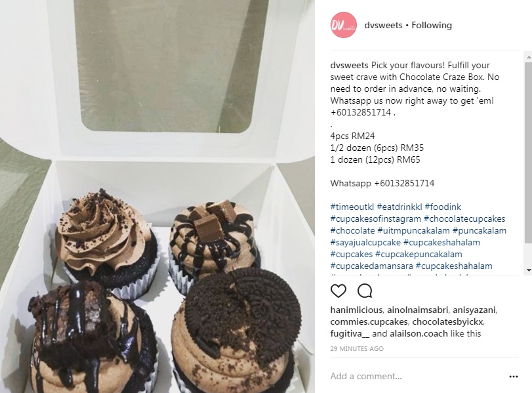Click the scrollbar down arrow
The height and width of the screenshot is (393, 532).
[x=528, y=270]
